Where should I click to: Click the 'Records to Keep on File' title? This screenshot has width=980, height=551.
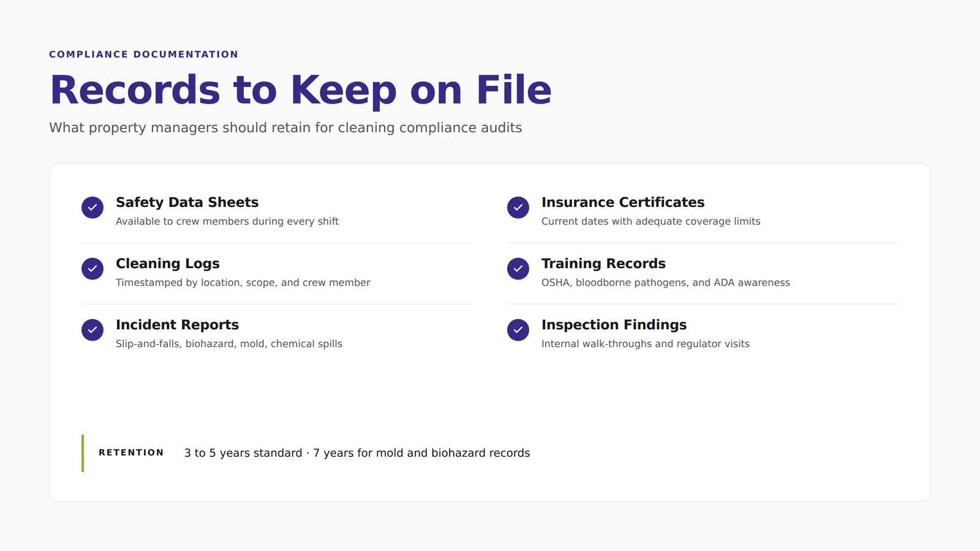(x=301, y=90)
